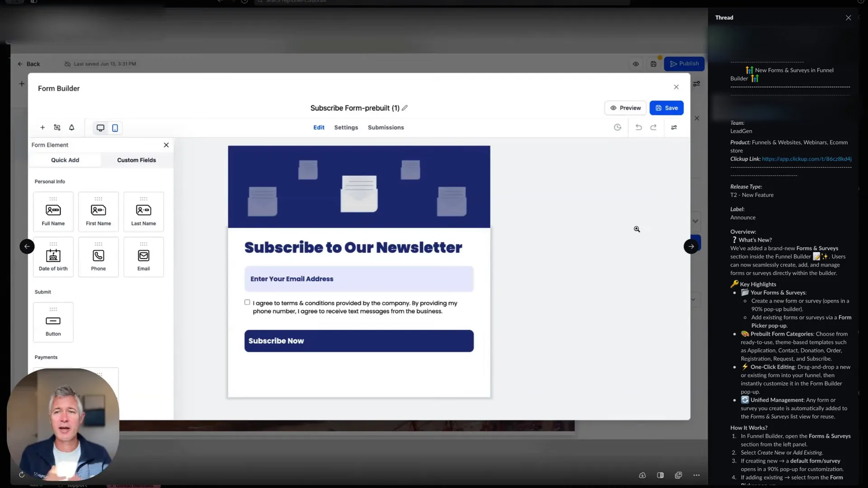Switch to desktop view icon
Viewport: 868px width, 488px height.
(100, 128)
